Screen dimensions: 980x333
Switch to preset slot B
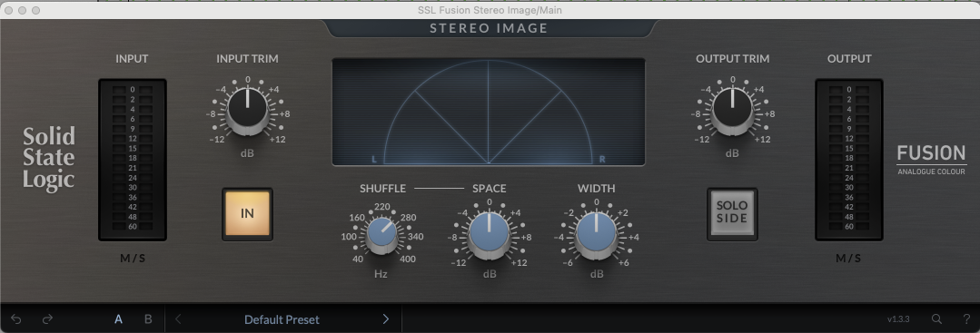click(148, 319)
